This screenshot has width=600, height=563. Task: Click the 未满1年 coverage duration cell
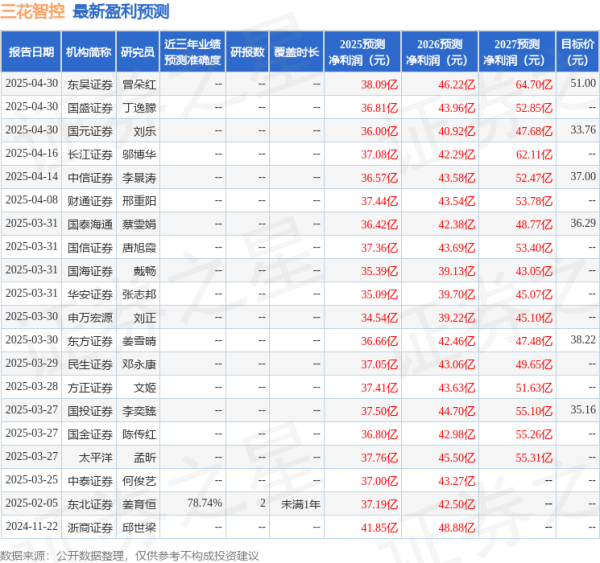300,503
